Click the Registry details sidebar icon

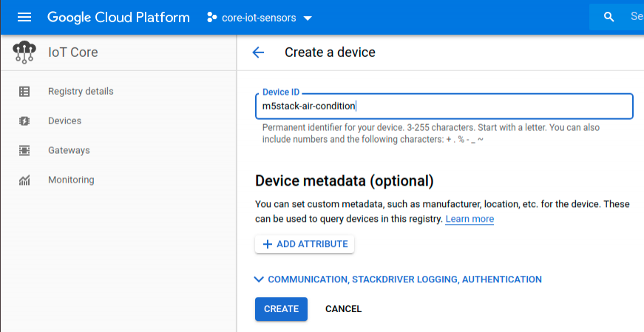point(24,92)
